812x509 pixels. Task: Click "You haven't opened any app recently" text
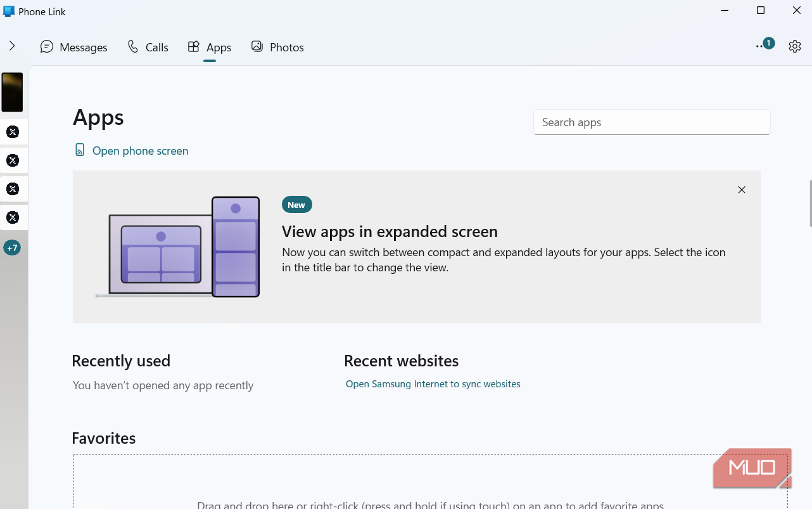tap(163, 385)
